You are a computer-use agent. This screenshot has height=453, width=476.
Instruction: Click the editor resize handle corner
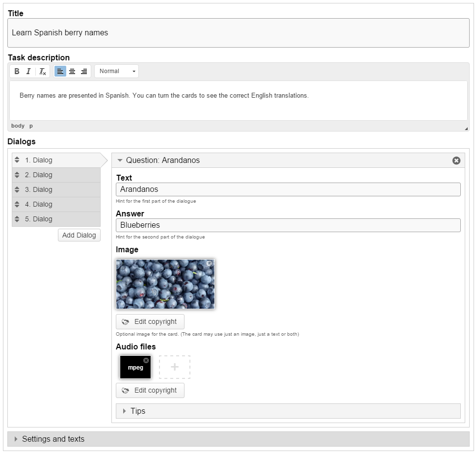coord(466,129)
